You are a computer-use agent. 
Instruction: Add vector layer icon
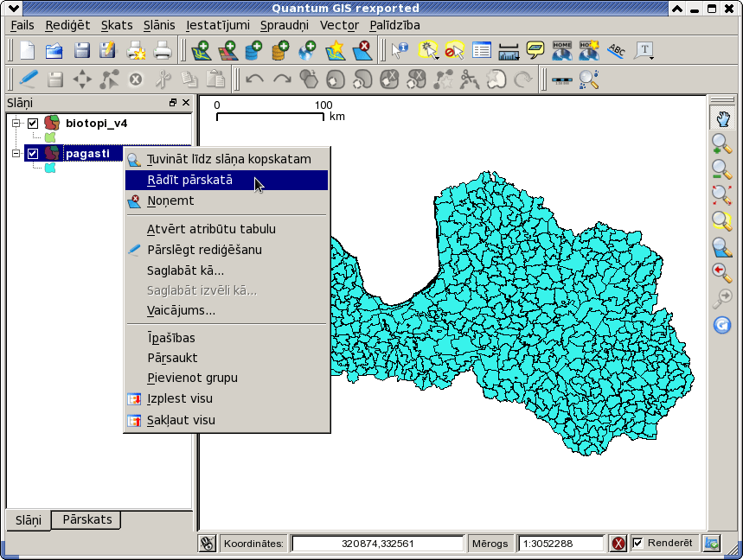201,50
